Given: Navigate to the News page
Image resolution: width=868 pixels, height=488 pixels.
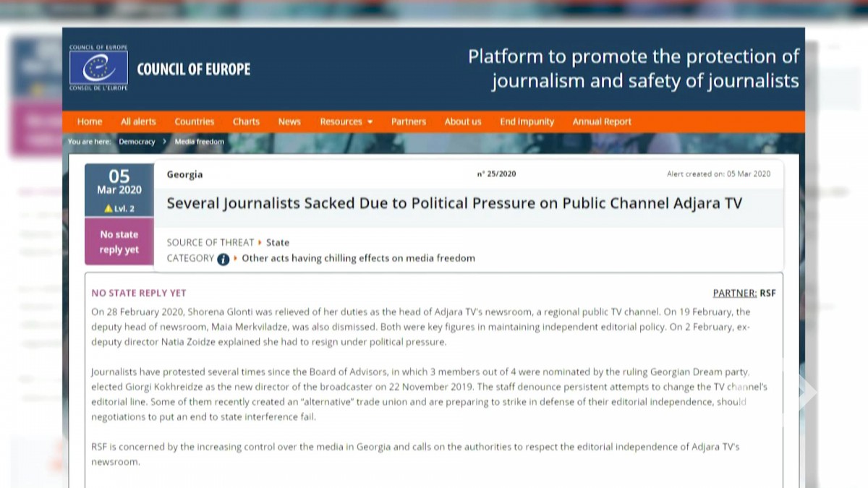Looking at the screenshot, I should point(289,121).
